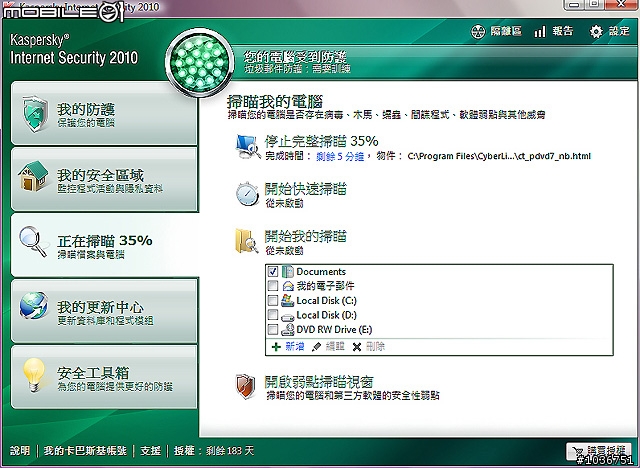Open the 設定 gear icon

[x=596, y=31]
